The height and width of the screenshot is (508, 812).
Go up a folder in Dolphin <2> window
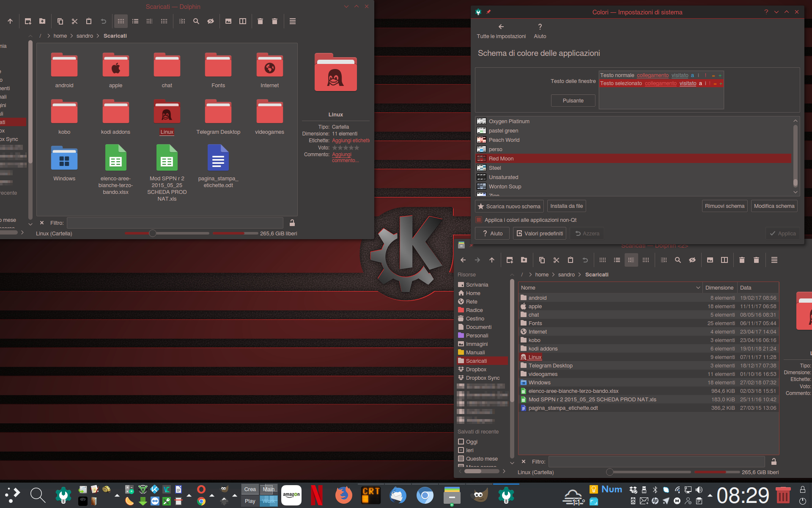492,260
